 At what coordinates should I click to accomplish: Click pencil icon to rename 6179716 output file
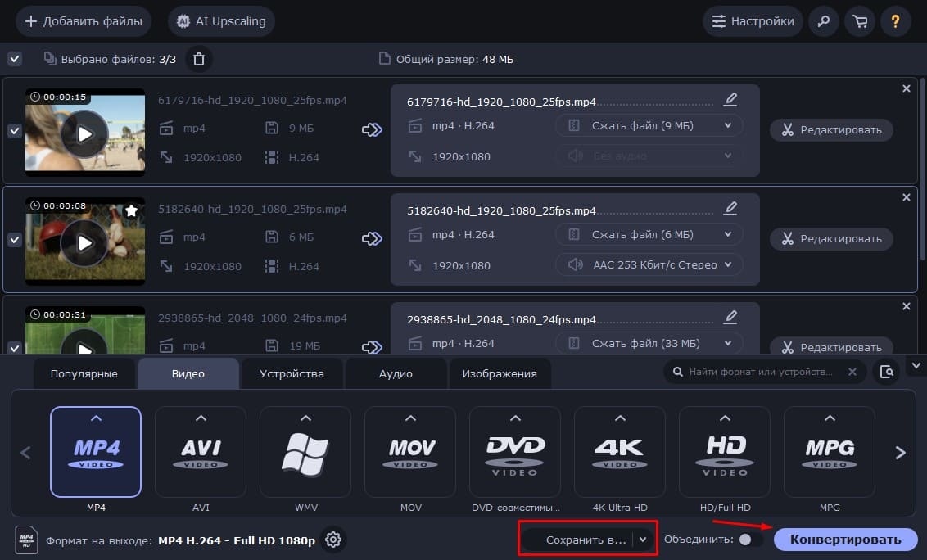tap(730, 100)
